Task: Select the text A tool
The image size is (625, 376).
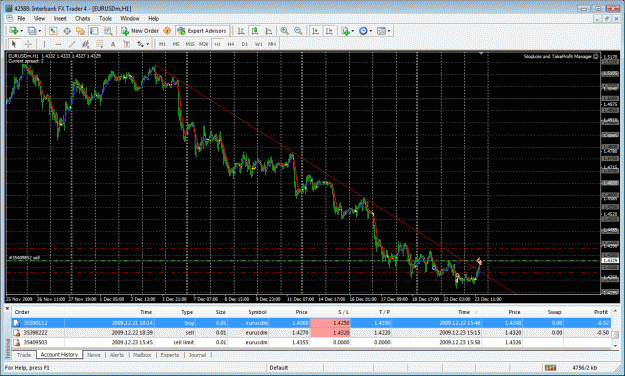Action: (113, 44)
